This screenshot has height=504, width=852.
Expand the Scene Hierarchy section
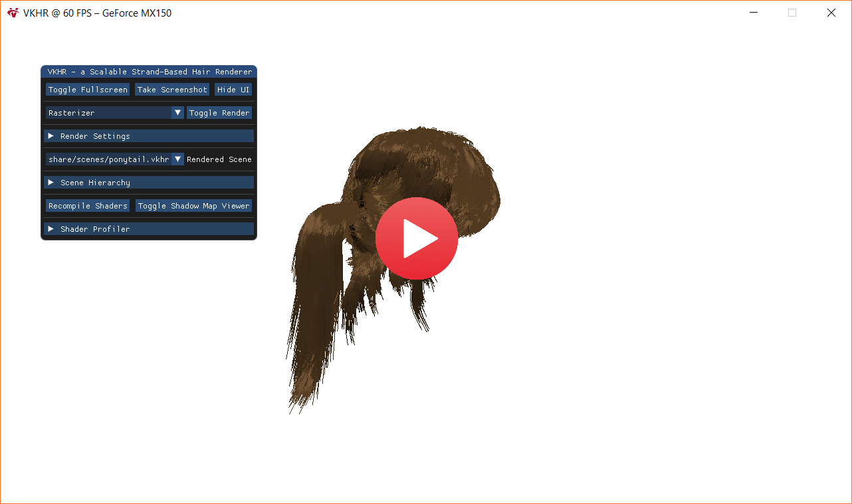149,183
